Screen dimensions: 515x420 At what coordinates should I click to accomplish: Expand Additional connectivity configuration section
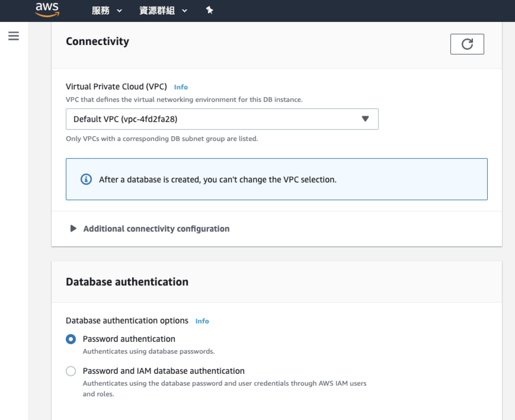(156, 229)
